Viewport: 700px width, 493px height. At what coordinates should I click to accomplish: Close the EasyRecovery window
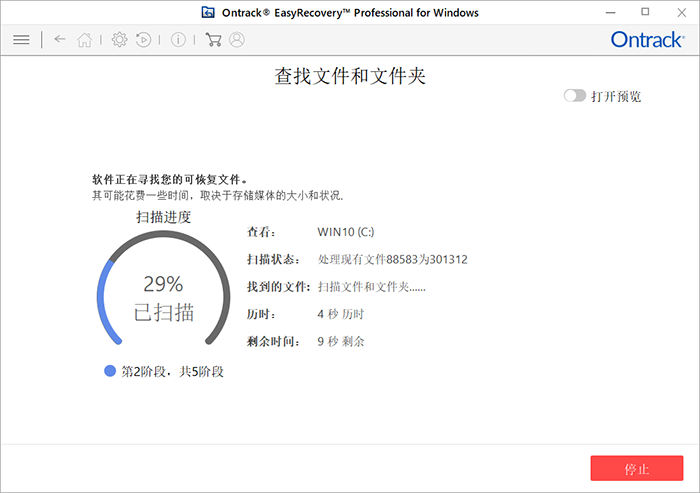click(x=681, y=13)
